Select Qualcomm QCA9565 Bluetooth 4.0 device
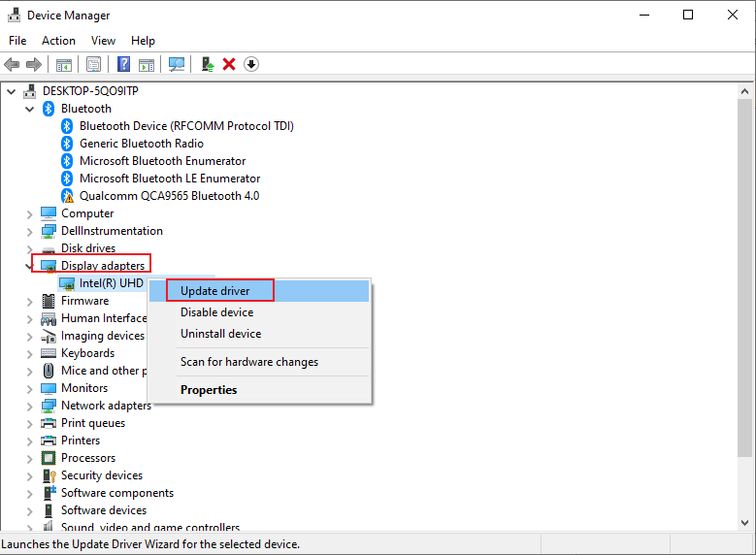756x555 pixels. pyautogui.click(x=169, y=196)
